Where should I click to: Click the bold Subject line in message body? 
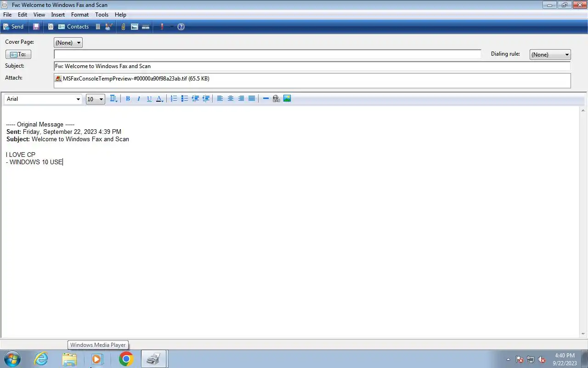point(68,139)
